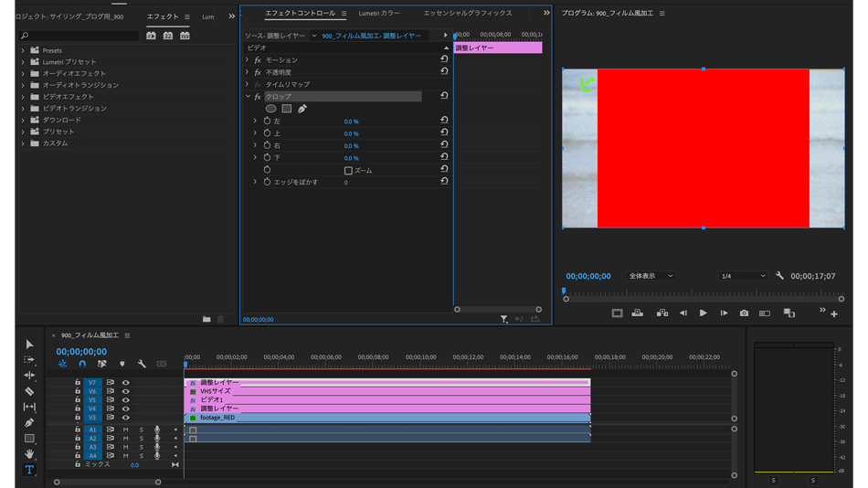Export frame with the camera icon
Image resolution: width=868 pixels, height=488 pixels.
[744, 313]
